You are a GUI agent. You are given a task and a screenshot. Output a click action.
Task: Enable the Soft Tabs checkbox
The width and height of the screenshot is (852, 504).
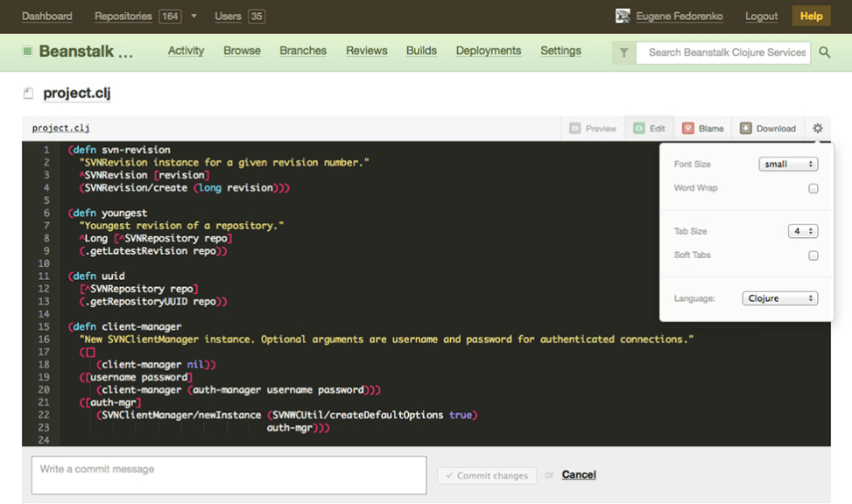point(813,255)
